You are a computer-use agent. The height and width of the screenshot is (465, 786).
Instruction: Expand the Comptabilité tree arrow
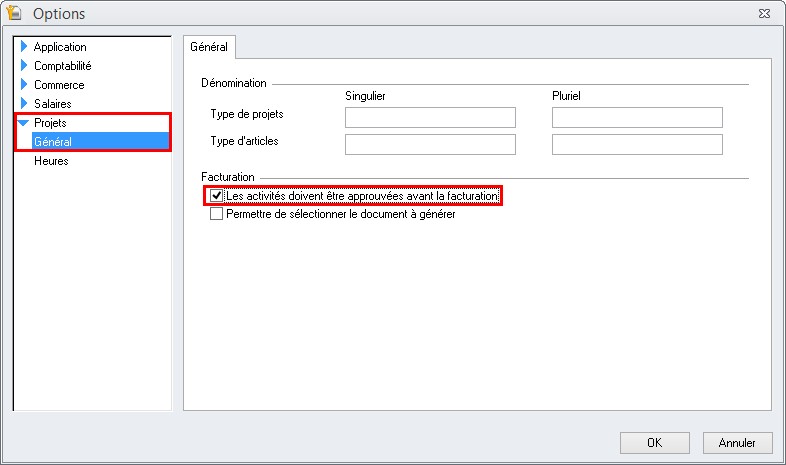(x=24, y=66)
